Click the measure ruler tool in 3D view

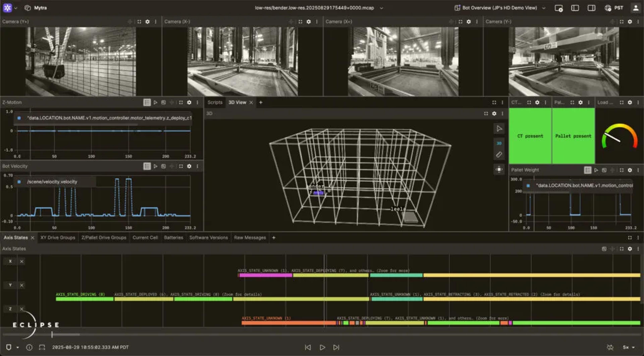499,155
